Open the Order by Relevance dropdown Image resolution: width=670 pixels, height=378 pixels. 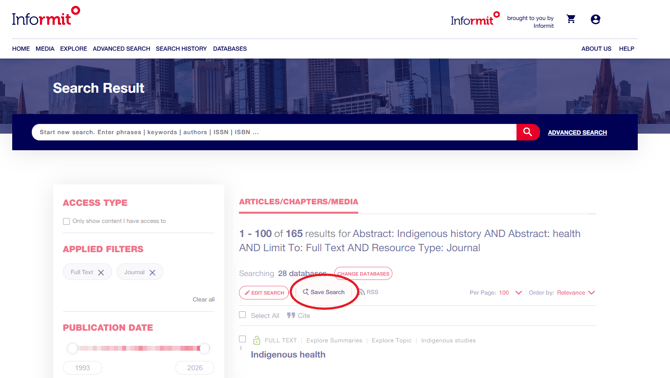pyautogui.click(x=576, y=293)
